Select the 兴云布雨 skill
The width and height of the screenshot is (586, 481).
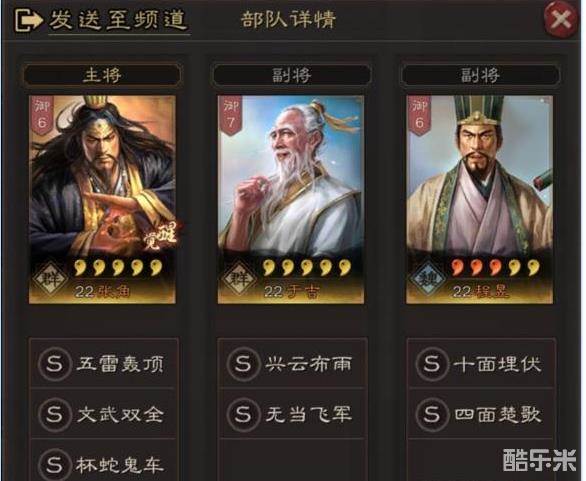click(292, 363)
